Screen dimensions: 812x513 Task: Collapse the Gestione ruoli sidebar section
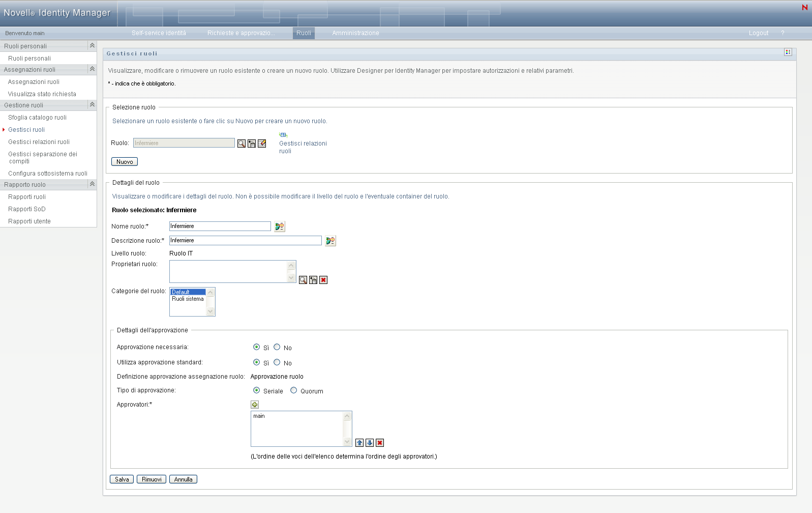92,104
